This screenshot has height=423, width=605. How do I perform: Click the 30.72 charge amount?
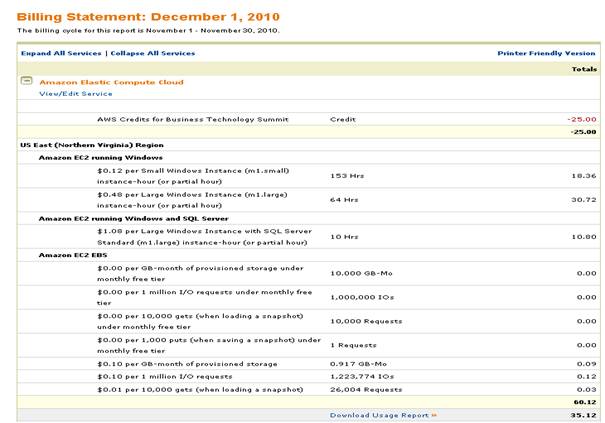(x=584, y=200)
